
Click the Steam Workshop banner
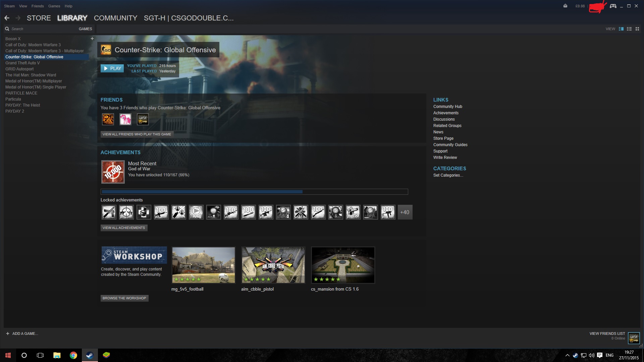(134, 255)
